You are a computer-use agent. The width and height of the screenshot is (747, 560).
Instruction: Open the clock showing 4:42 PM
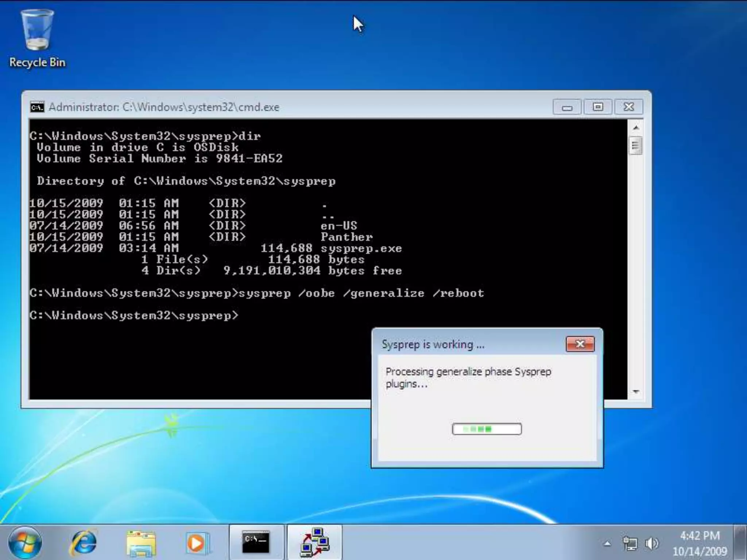pyautogui.click(x=700, y=535)
